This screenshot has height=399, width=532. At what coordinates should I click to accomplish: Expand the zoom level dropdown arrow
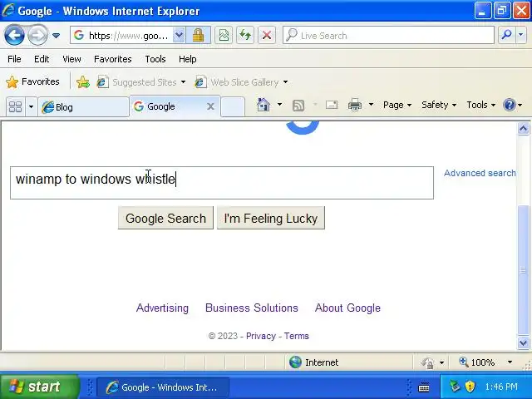coord(510,362)
